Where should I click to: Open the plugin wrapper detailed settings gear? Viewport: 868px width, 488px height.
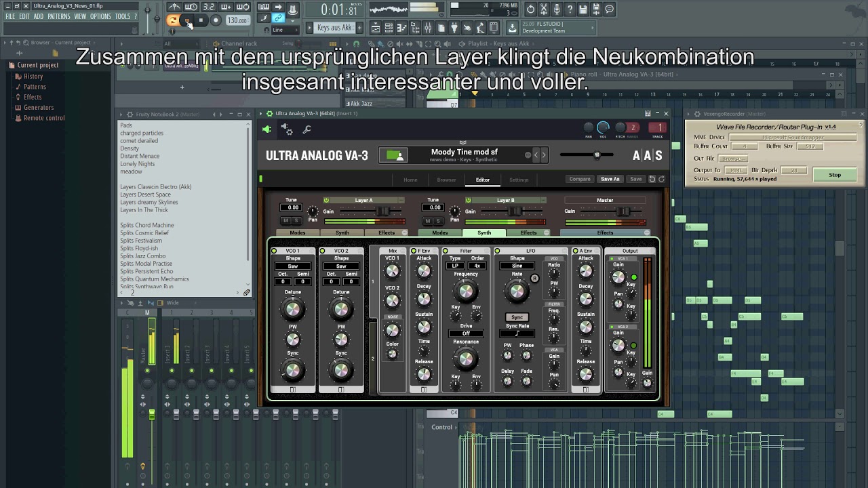[287, 129]
